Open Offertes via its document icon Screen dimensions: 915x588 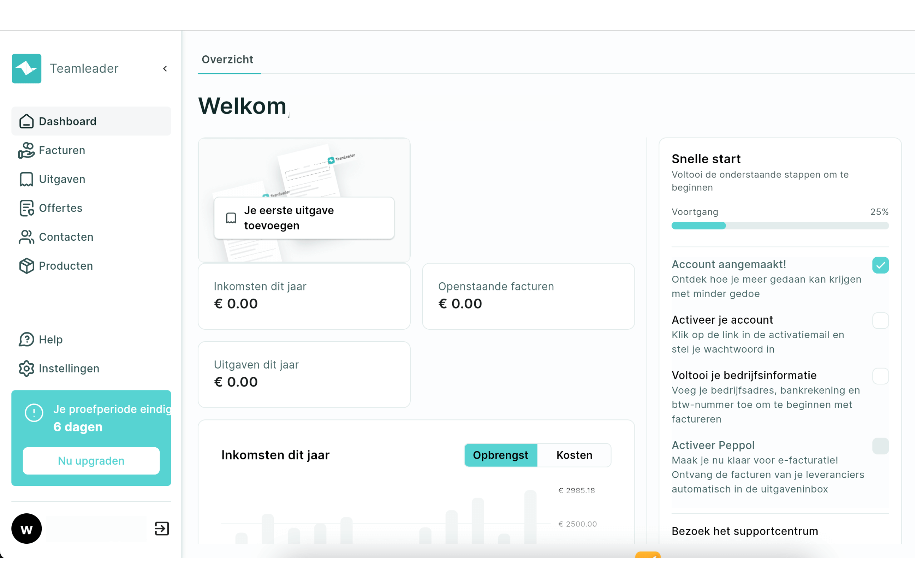(x=26, y=208)
